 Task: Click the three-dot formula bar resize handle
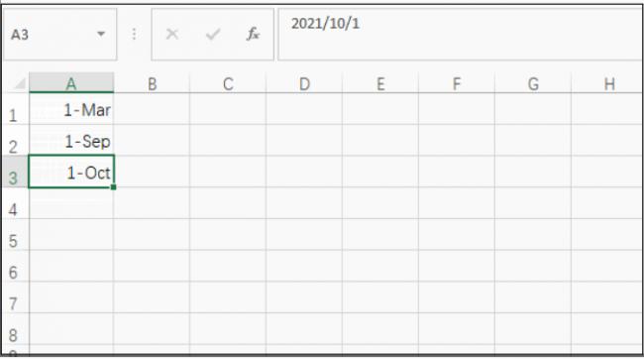coord(134,34)
